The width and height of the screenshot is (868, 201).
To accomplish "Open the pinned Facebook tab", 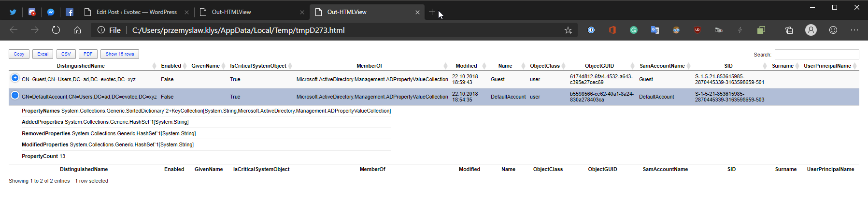I will pyautogui.click(x=70, y=12).
